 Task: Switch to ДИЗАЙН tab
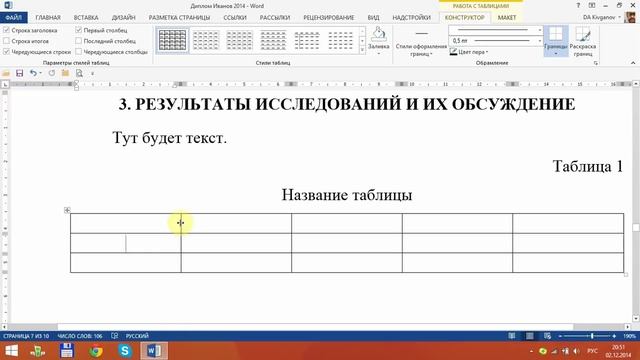point(123,18)
